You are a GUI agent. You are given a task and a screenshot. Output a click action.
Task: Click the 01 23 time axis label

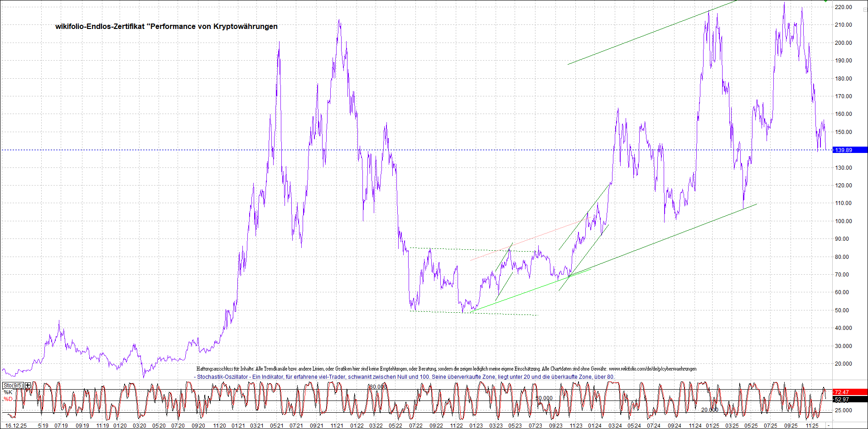click(476, 425)
